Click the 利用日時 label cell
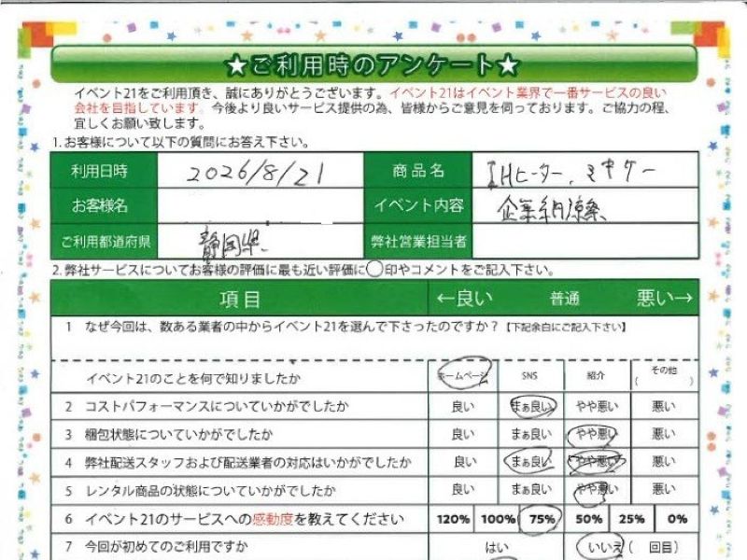Screen dimensions: 747x560 (x=105, y=171)
